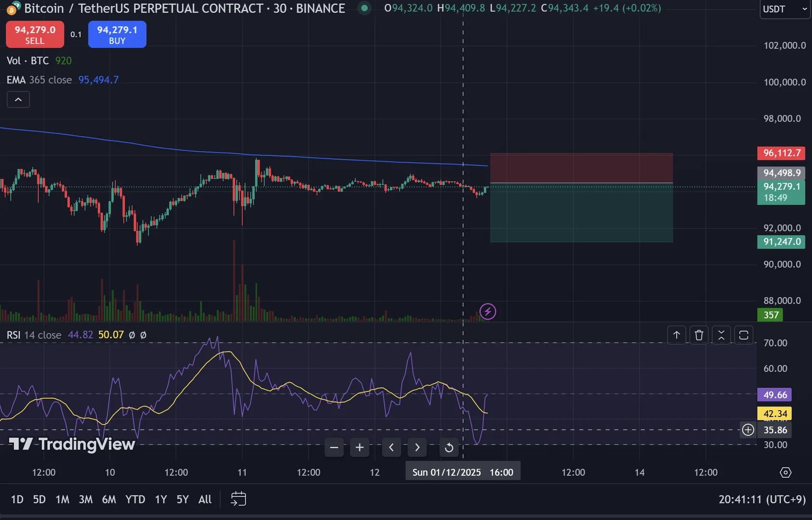Image resolution: width=812 pixels, height=520 pixels.
Task: Zoom in the chart with plus button
Action: pos(360,448)
